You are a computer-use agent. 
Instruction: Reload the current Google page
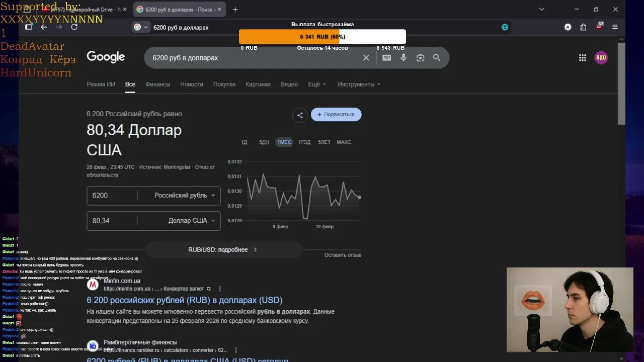(74, 27)
